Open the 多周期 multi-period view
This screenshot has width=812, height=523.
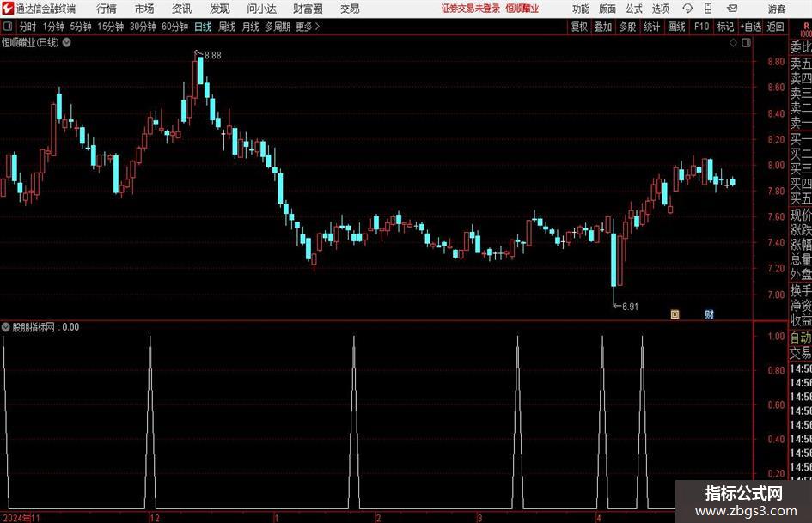pyautogui.click(x=278, y=27)
